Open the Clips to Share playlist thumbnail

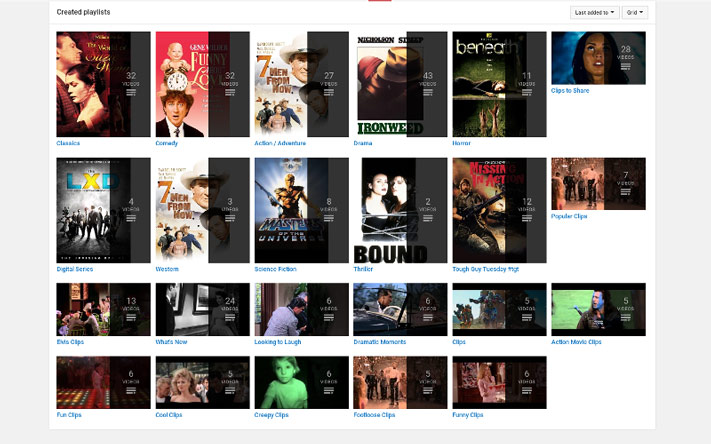pos(599,58)
